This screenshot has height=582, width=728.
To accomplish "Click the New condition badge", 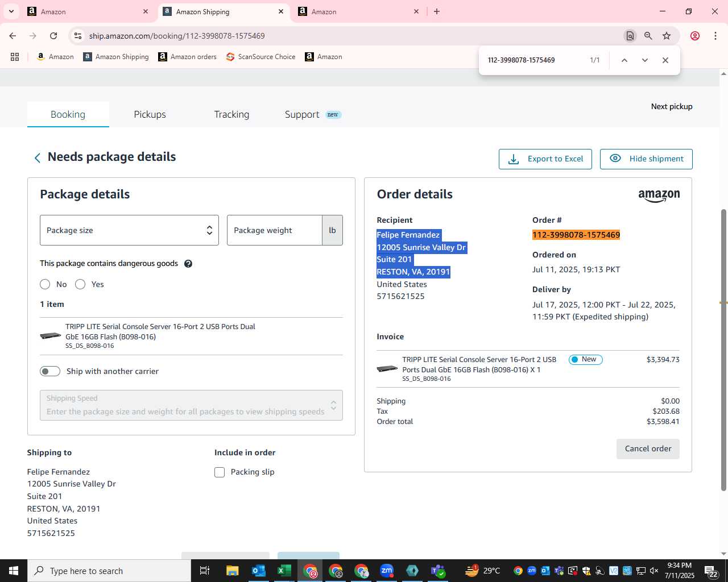I will pyautogui.click(x=585, y=360).
